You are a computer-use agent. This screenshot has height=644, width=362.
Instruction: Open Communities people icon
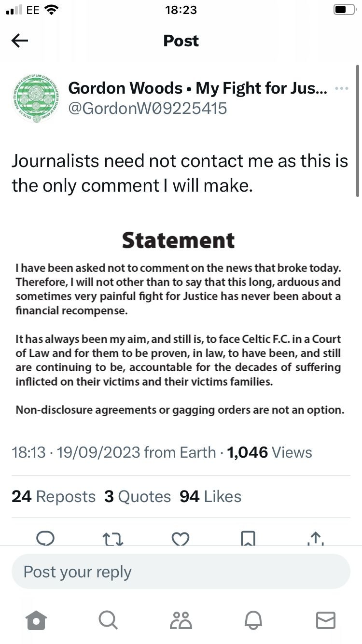181,620
